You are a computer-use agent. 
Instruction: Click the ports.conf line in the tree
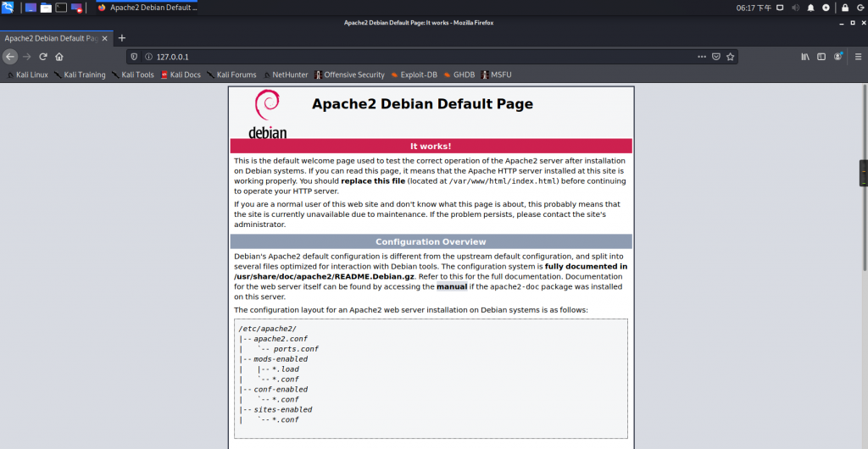pyautogui.click(x=296, y=349)
